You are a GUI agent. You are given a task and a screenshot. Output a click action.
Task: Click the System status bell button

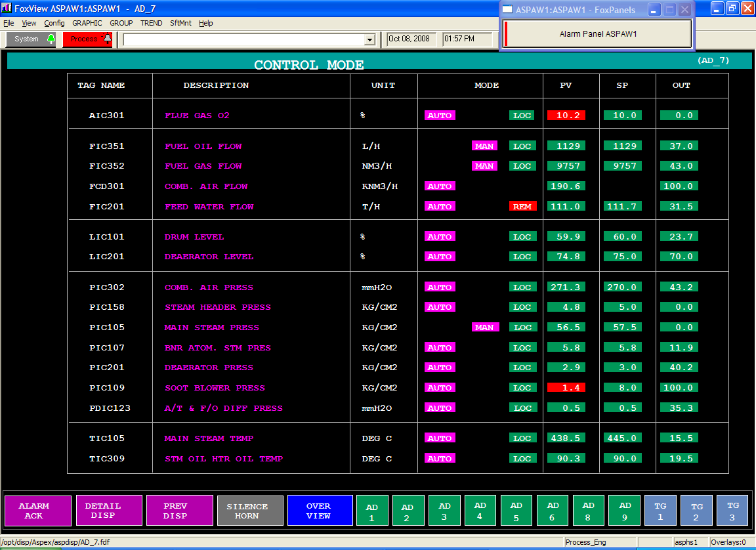tap(31, 39)
